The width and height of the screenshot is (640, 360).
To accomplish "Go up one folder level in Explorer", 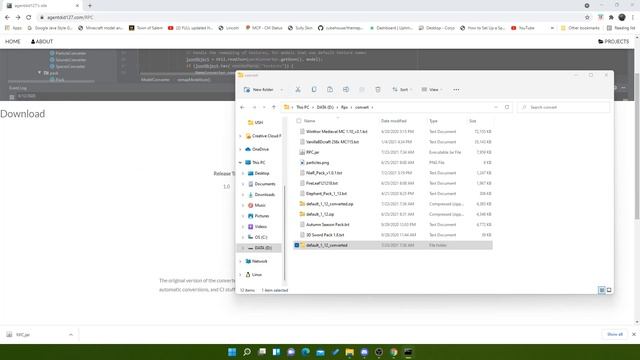I will tap(274, 107).
